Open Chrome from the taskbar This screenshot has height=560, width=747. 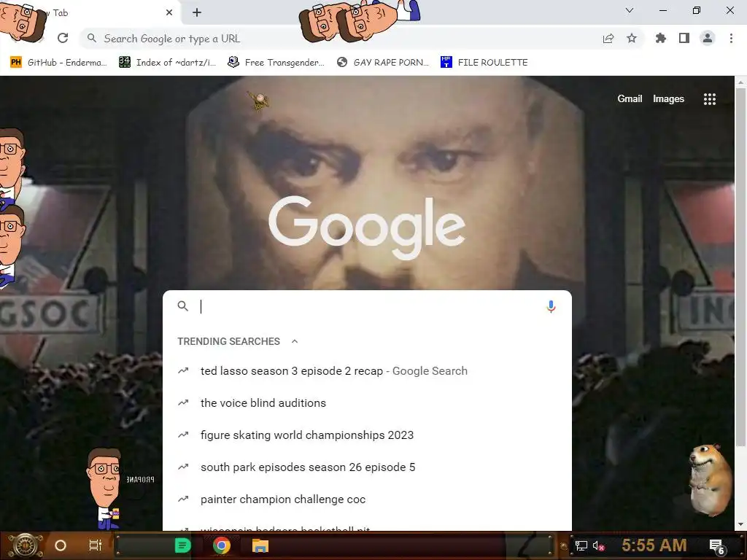(222, 545)
